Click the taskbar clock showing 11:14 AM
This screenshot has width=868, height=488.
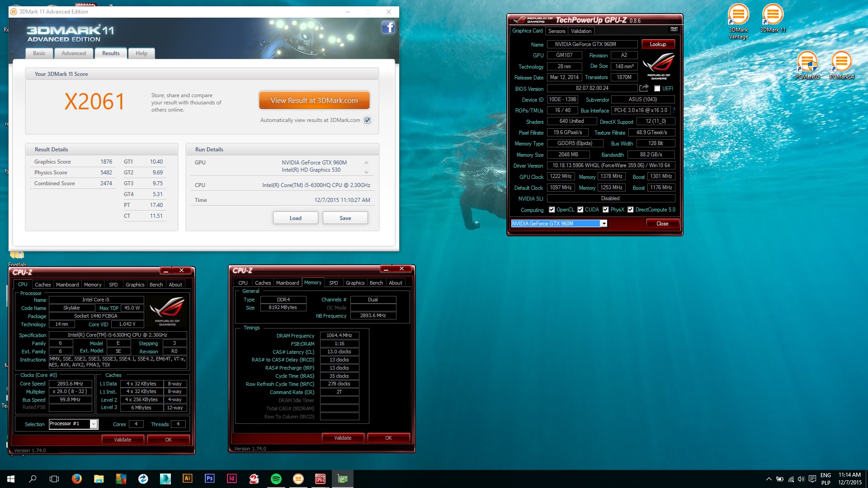(x=849, y=479)
